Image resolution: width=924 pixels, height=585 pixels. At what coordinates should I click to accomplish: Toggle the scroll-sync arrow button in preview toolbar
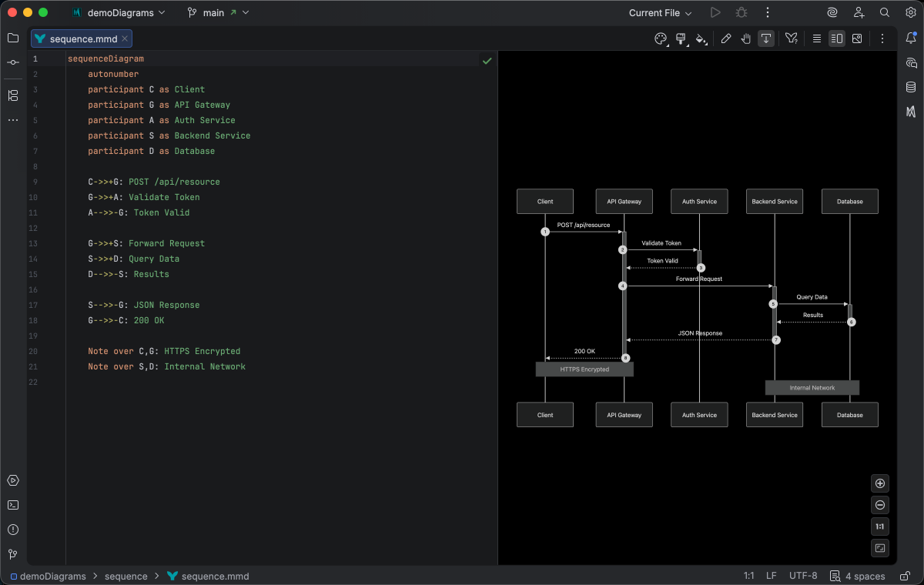(x=766, y=38)
